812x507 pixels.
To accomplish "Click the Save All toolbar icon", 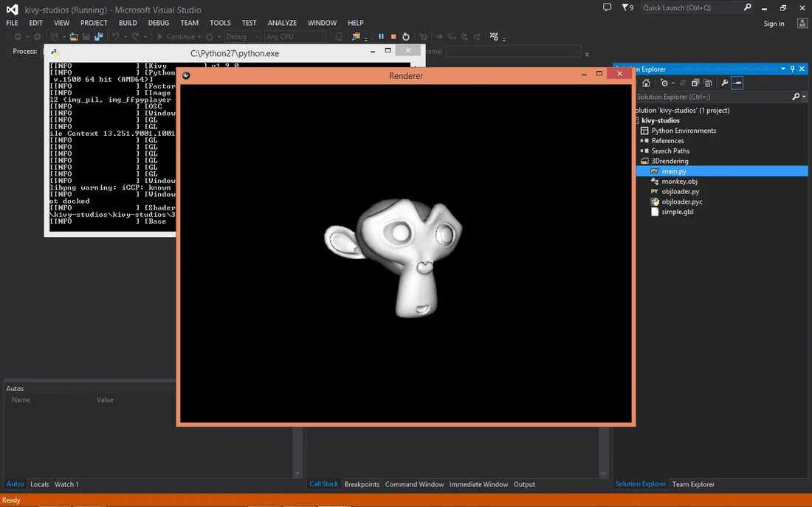I will pyautogui.click(x=98, y=37).
